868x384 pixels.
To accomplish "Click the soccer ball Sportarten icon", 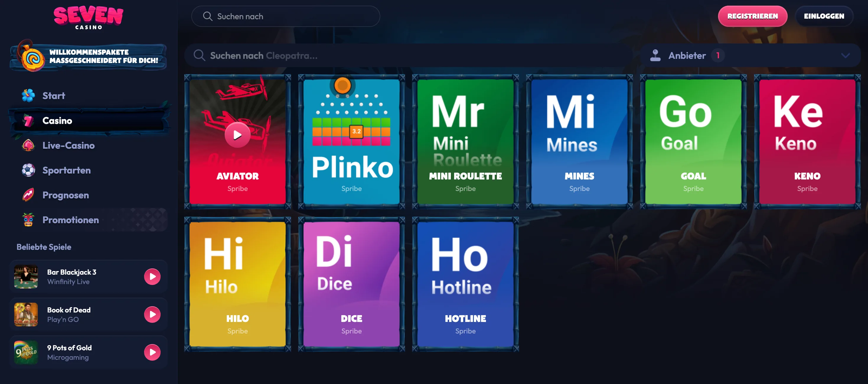I will [28, 170].
